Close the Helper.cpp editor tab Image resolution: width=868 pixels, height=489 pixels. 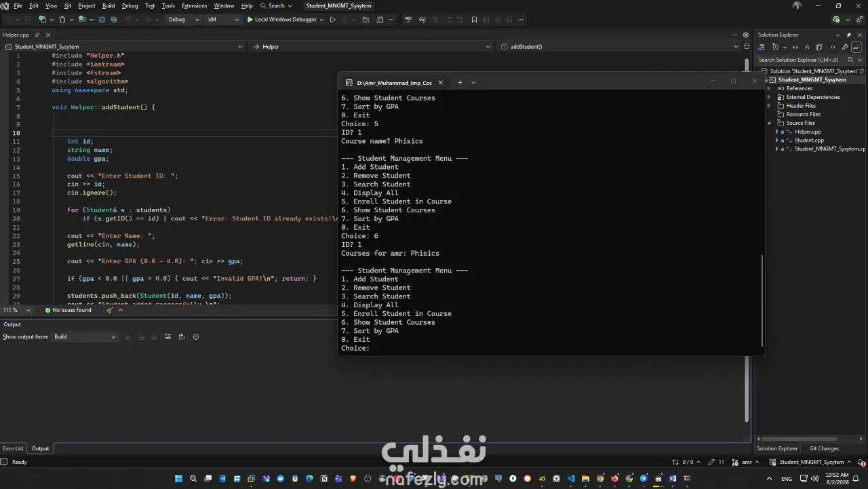pos(47,35)
